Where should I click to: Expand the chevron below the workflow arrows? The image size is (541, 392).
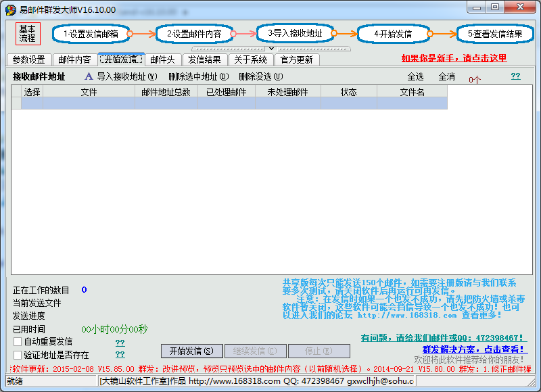273,47
